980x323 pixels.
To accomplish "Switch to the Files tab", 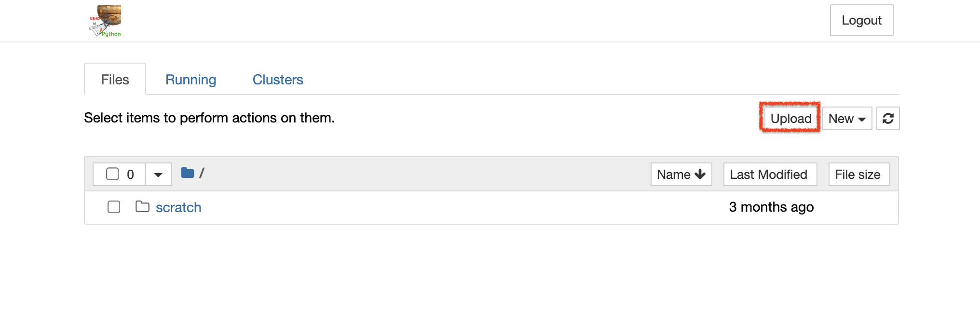I will tap(115, 80).
